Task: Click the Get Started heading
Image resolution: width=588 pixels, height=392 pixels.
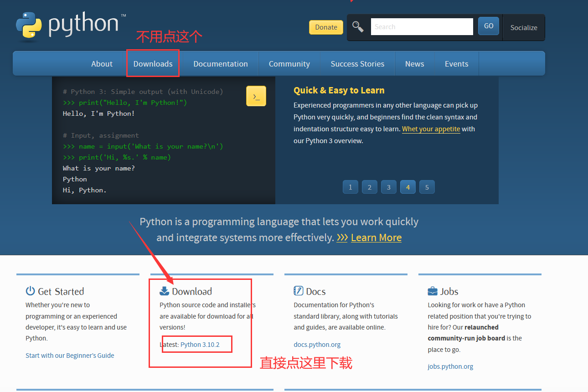Action: point(61,291)
